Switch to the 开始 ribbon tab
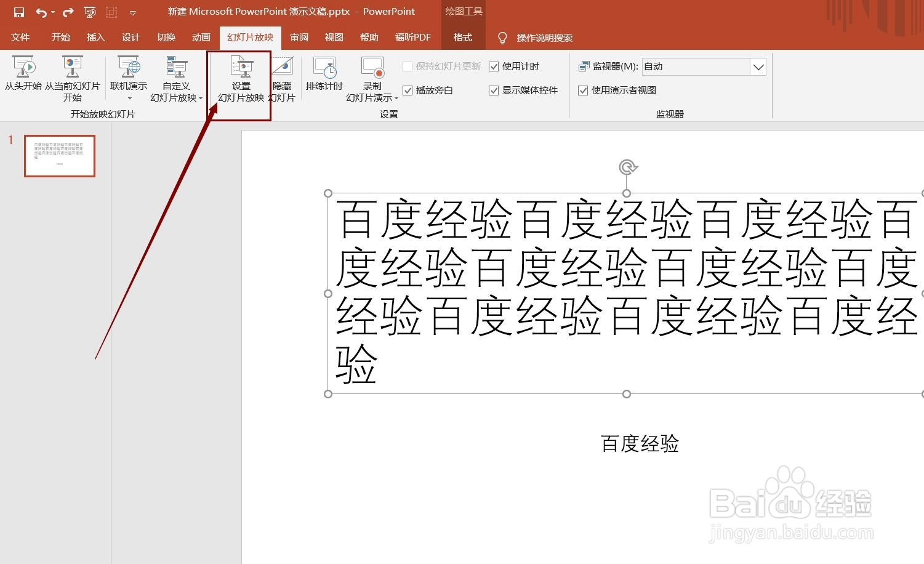This screenshot has width=924, height=564. tap(60, 38)
